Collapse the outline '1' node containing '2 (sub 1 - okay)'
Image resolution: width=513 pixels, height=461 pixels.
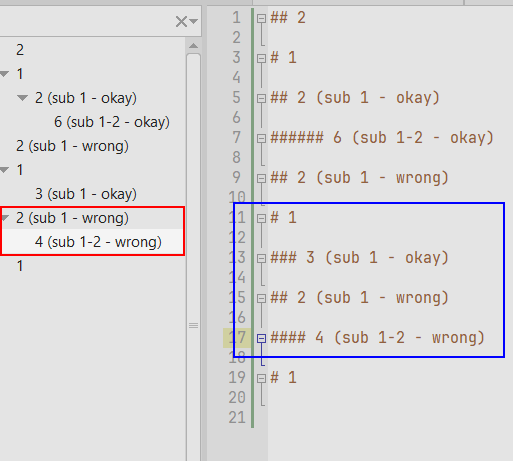(4, 74)
